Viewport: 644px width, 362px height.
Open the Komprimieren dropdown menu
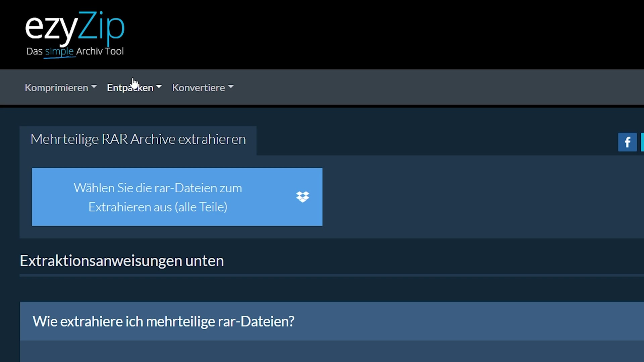[x=61, y=87]
